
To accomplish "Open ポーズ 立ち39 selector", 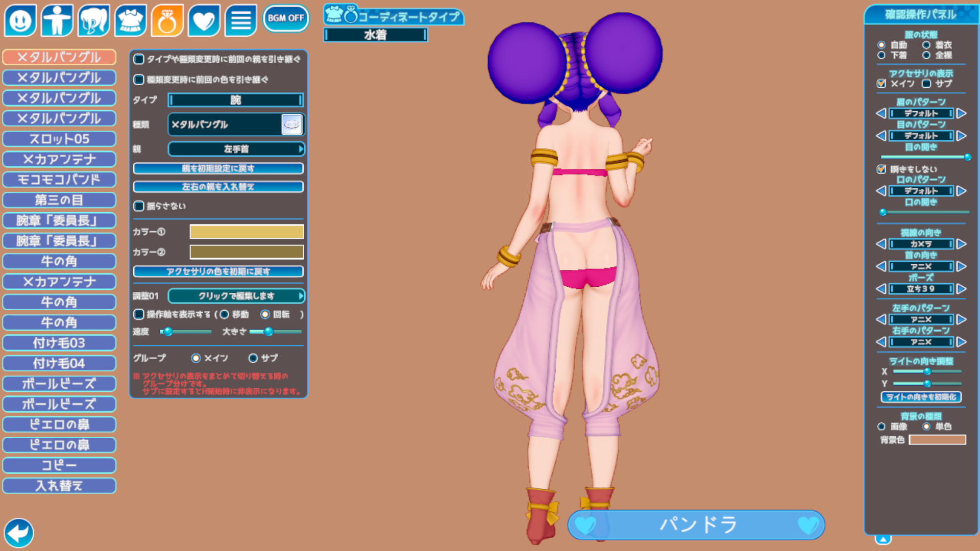I will 921,289.
